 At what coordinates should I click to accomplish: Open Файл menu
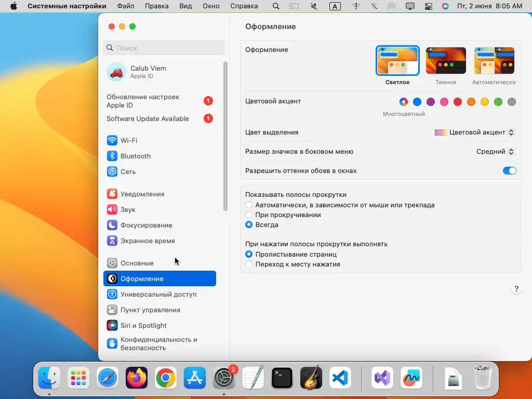pos(126,6)
